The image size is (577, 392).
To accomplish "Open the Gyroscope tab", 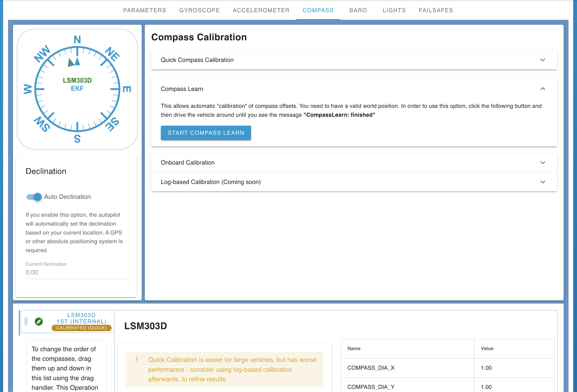I will click(199, 10).
